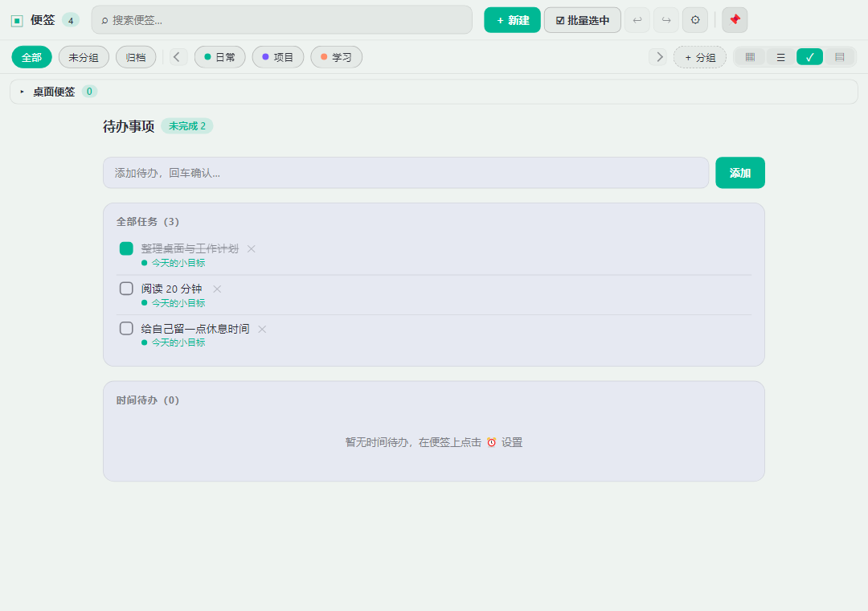This screenshot has width=868, height=611.
Task: Open 今天的小目标 under 整理桌面与工作计划
Action: [174, 263]
